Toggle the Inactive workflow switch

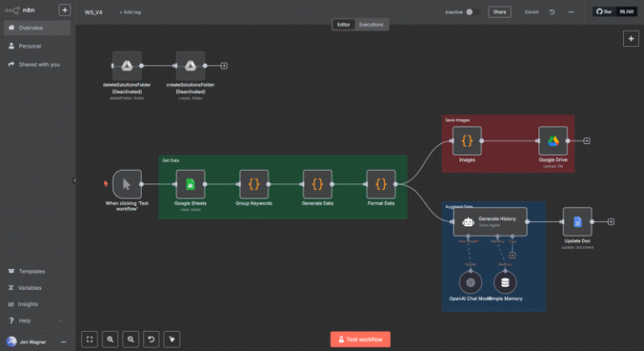470,13
